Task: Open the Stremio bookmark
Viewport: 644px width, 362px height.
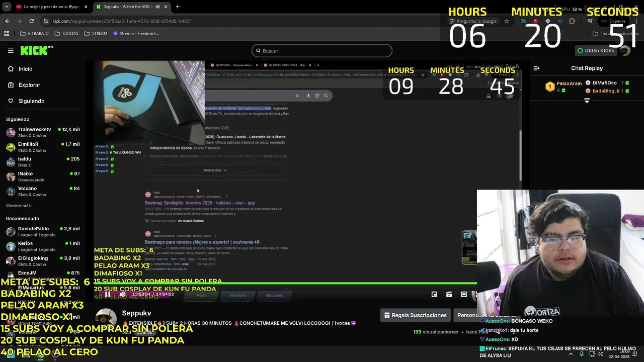Action: coord(136,33)
